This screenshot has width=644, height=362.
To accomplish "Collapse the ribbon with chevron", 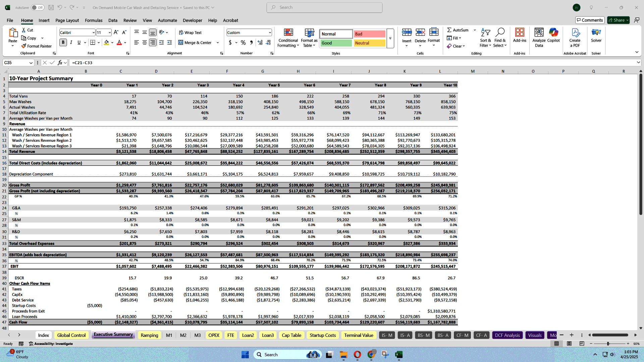I will click(637, 52).
